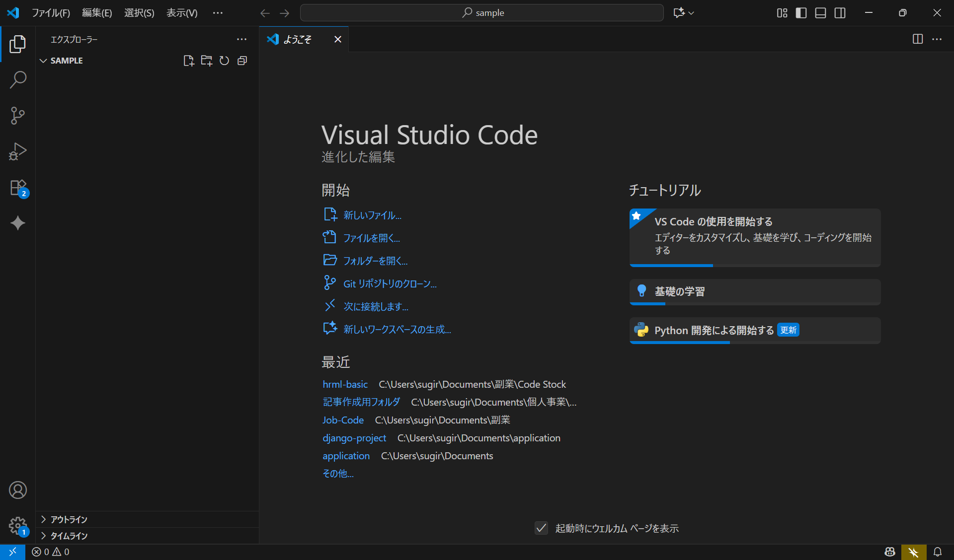Open Source Control view
The width and height of the screenshot is (954, 560).
(x=18, y=115)
